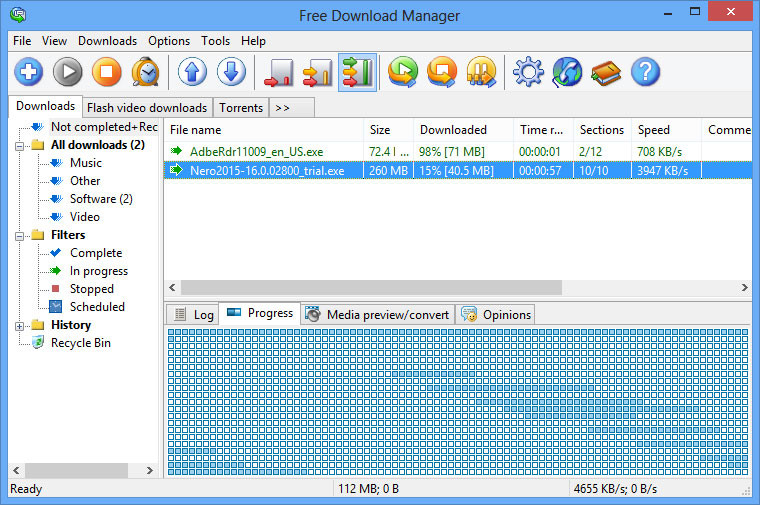Select Video category in tree
The width and height of the screenshot is (760, 505).
tap(85, 217)
